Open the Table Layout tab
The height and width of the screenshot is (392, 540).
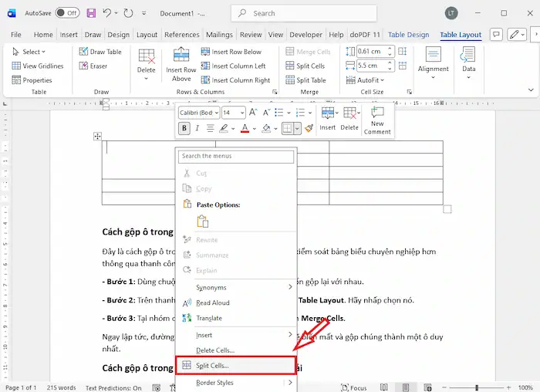point(461,35)
